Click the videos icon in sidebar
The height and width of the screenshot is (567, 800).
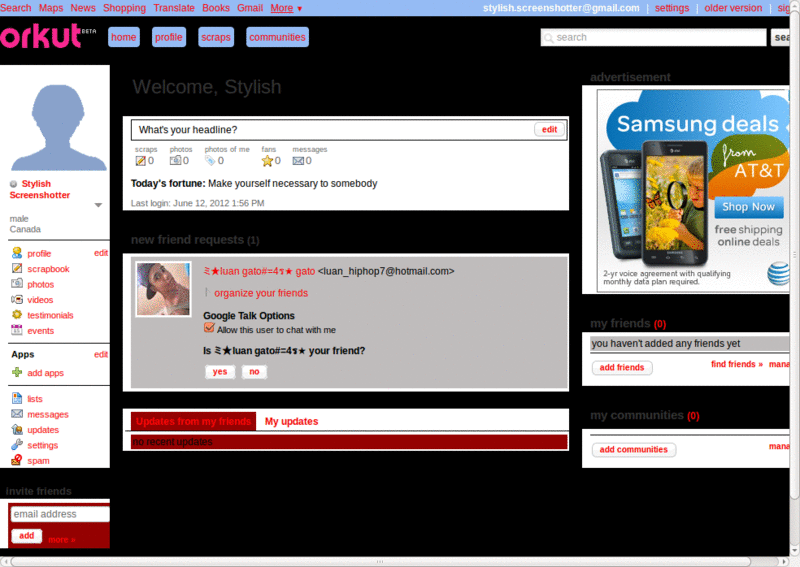(17, 300)
